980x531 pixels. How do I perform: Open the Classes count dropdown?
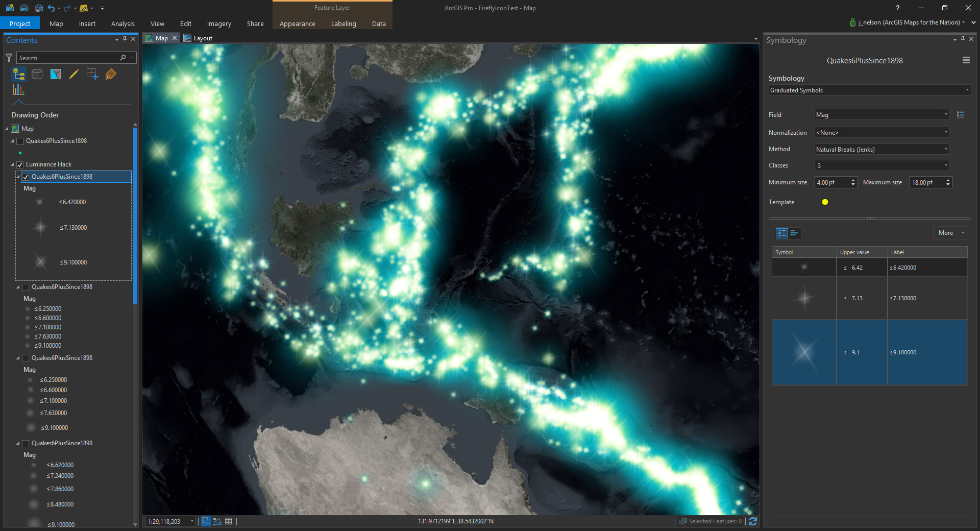click(882, 165)
